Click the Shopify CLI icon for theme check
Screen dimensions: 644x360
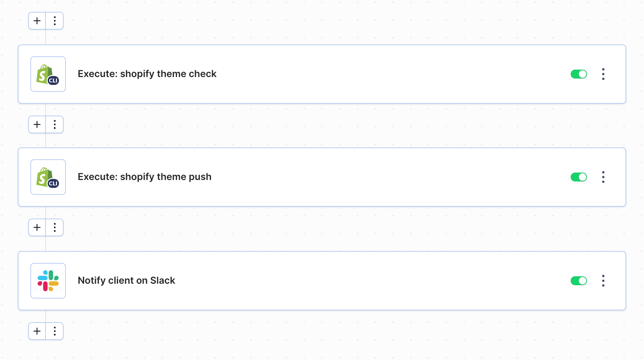coord(48,74)
